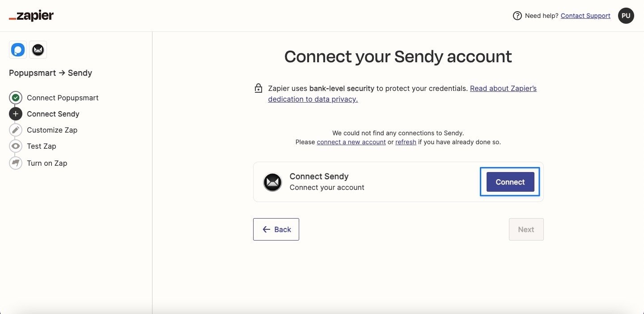Click Contact Support
The width and height of the screenshot is (644, 314).
point(585,15)
